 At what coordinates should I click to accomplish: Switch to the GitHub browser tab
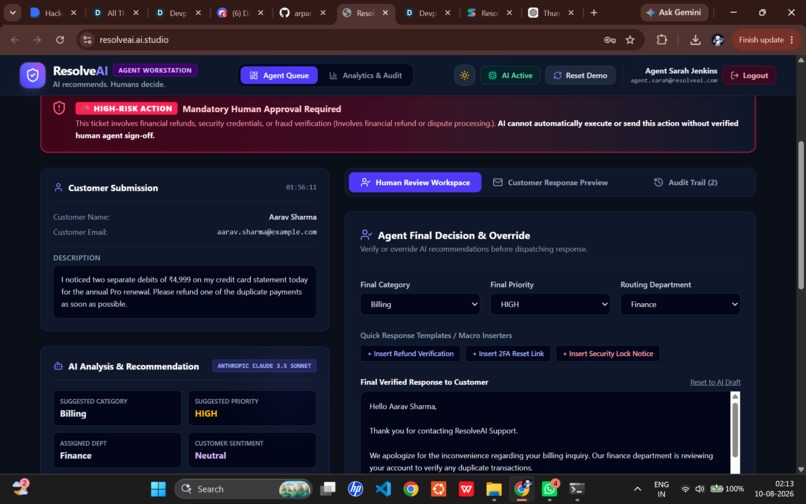click(x=302, y=13)
